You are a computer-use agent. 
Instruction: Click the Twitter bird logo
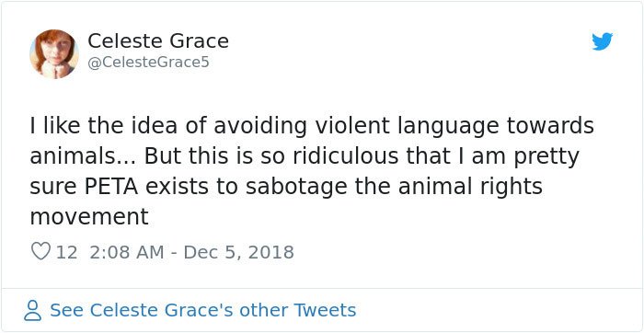click(x=602, y=41)
